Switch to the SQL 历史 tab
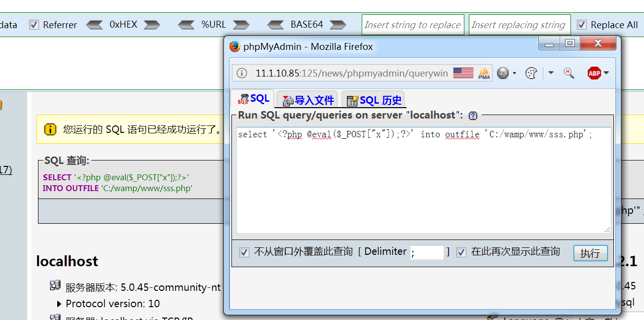Viewport: 644px width, 320px height. (x=374, y=100)
